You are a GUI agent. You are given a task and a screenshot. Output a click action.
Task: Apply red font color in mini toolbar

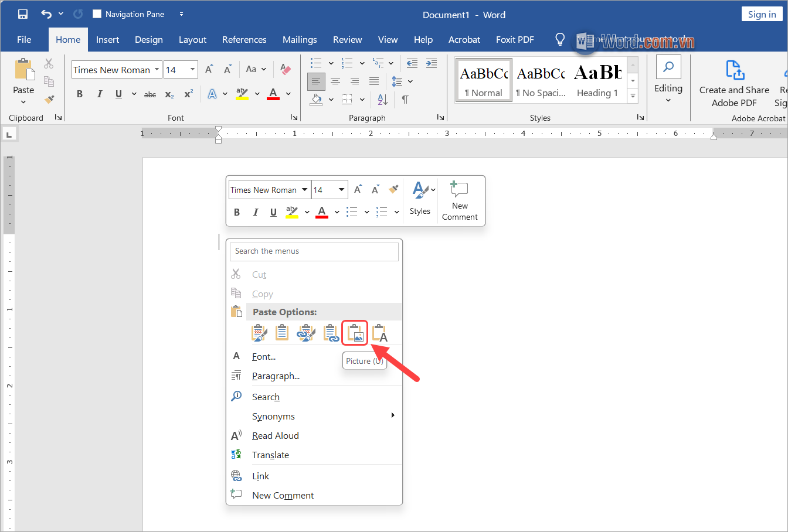pyautogui.click(x=322, y=212)
